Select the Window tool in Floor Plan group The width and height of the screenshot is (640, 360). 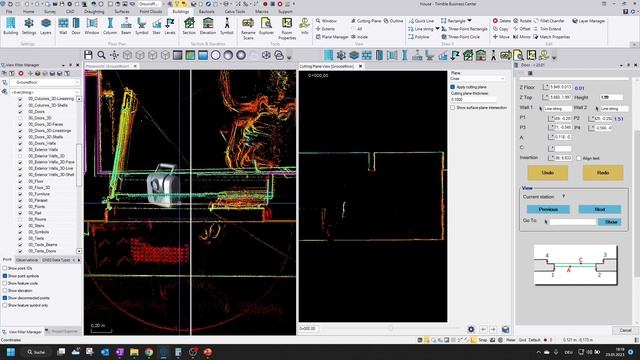pyautogui.click(x=92, y=26)
